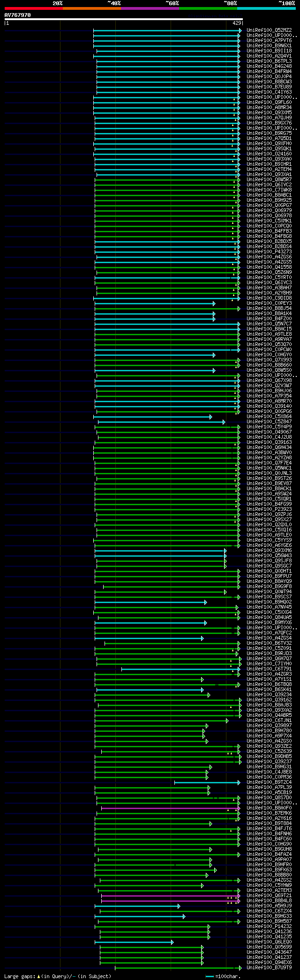Screen dimensions: 300x980
Task: Select label UniRef100_B9FK63
Action: pyautogui.click(x=269, y=870)
